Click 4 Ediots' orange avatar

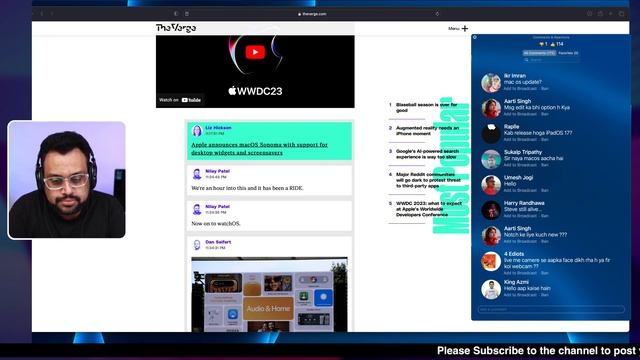pyautogui.click(x=491, y=261)
